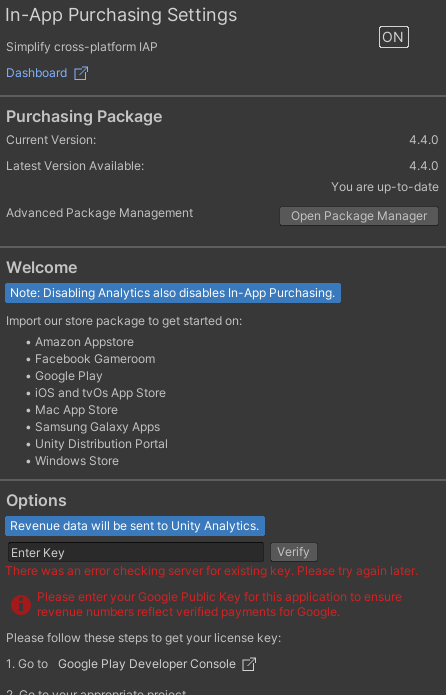Click the external-link icon beside Dashboard
Screen dimensions: 446x695
tap(81, 73)
